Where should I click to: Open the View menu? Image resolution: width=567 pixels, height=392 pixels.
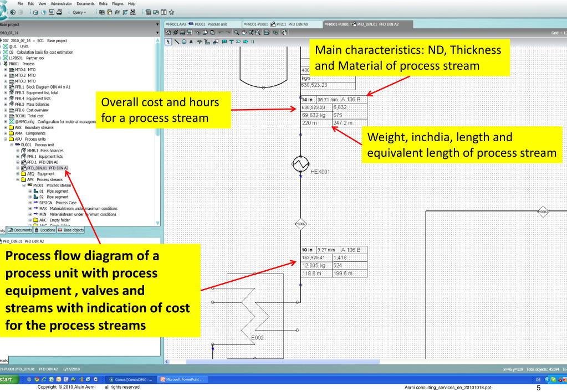point(42,4)
